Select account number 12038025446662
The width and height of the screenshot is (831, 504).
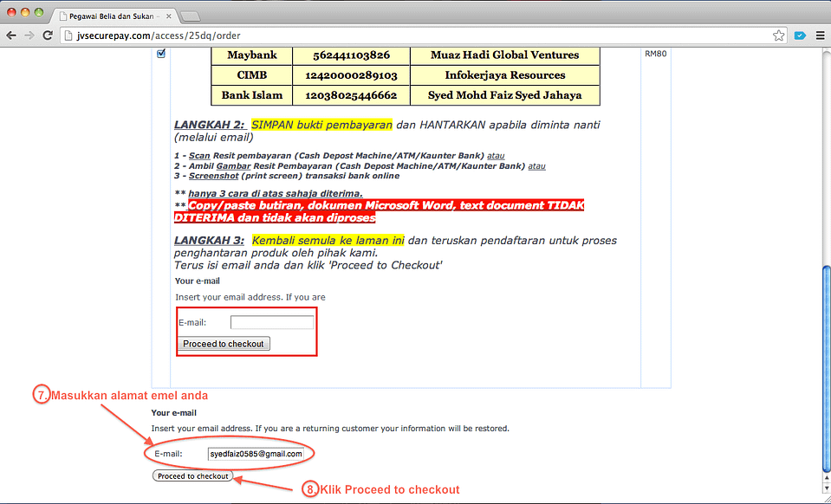[351, 95]
